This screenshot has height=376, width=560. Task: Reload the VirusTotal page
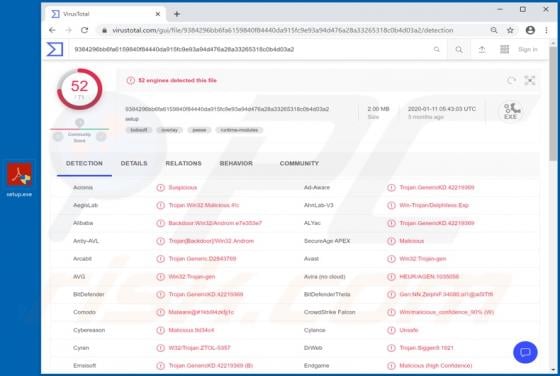tap(84, 30)
